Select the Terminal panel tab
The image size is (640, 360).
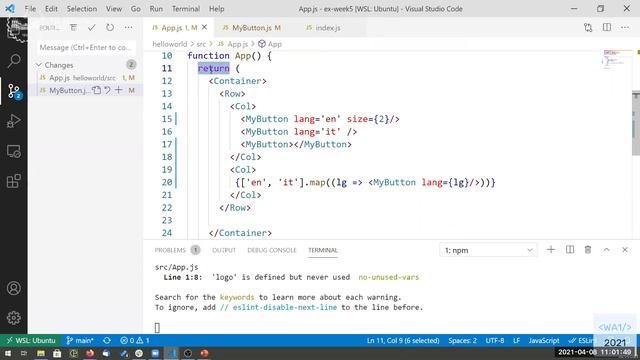coord(323,250)
